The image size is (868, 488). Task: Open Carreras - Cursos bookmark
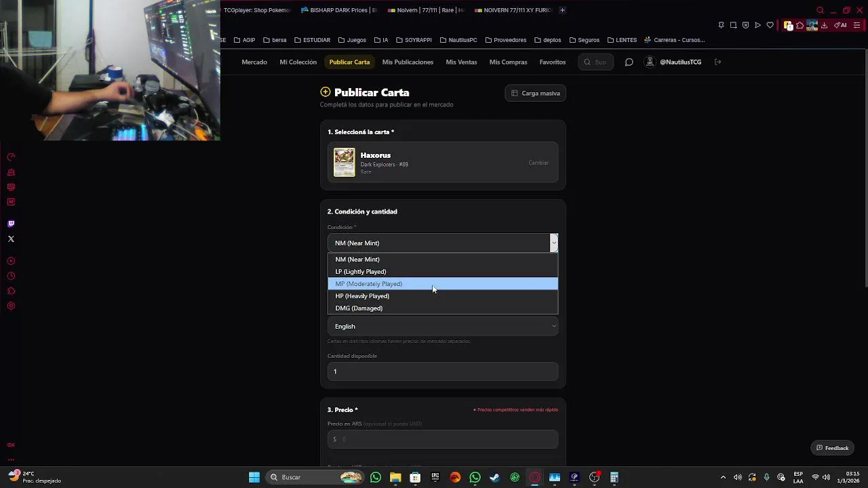click(675, 40)
